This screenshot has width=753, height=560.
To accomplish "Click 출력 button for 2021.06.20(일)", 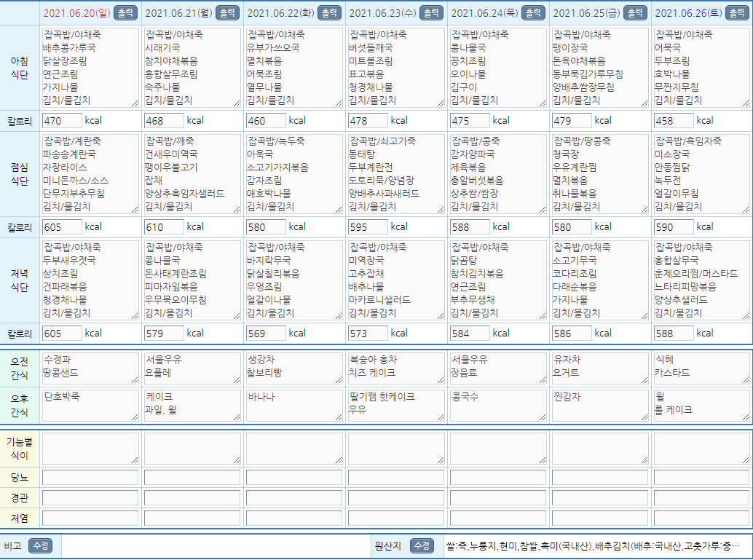I will click(126, 13).
